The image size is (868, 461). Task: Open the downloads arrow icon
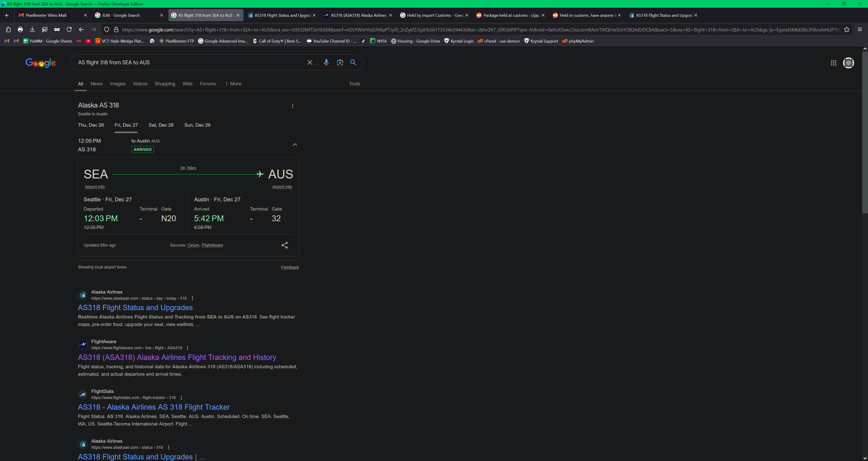click(x=32, y=30)
